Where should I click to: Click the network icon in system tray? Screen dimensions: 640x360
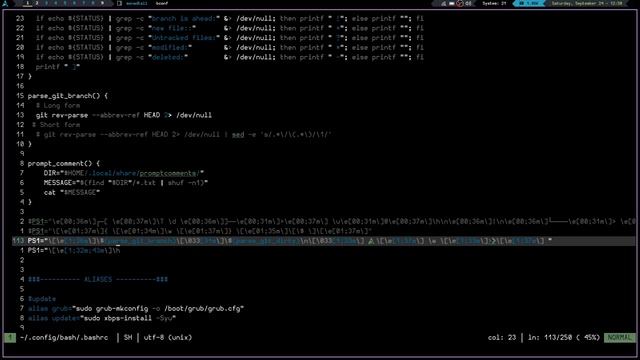click(x=443, y=3)
